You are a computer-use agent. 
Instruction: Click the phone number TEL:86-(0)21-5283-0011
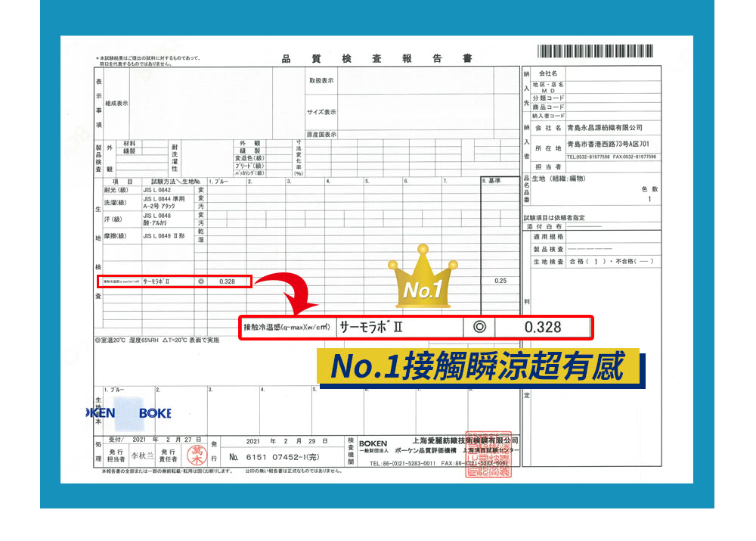click(x=402, y=463)
